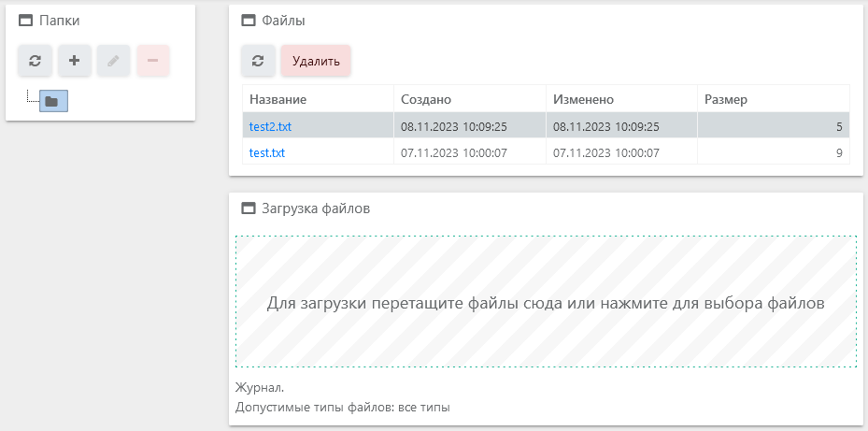Click size cell of test2.txt row
This screenshot has height=431, width=868.
[x=773, y=126]
